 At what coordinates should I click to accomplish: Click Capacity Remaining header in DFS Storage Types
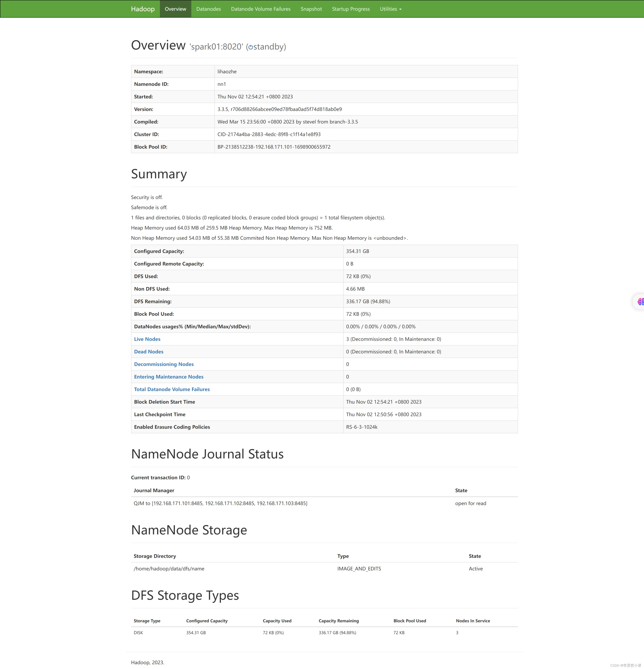339,621
